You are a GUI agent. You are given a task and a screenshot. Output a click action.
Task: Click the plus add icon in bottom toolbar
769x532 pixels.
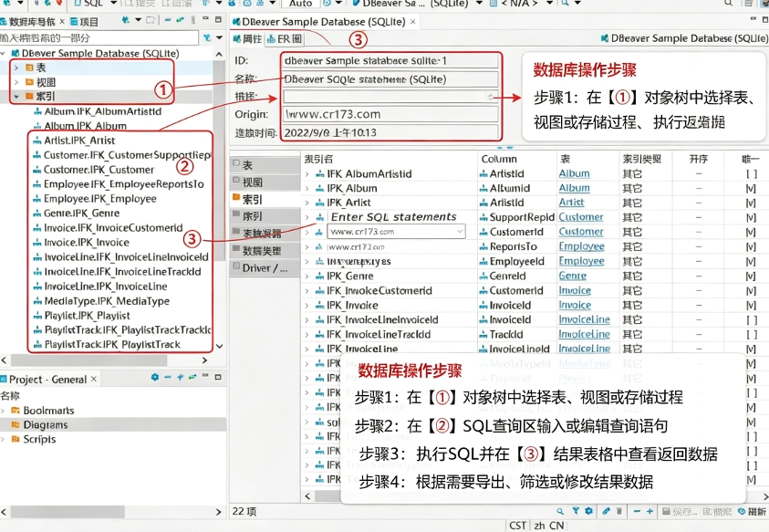click(649, 511)
